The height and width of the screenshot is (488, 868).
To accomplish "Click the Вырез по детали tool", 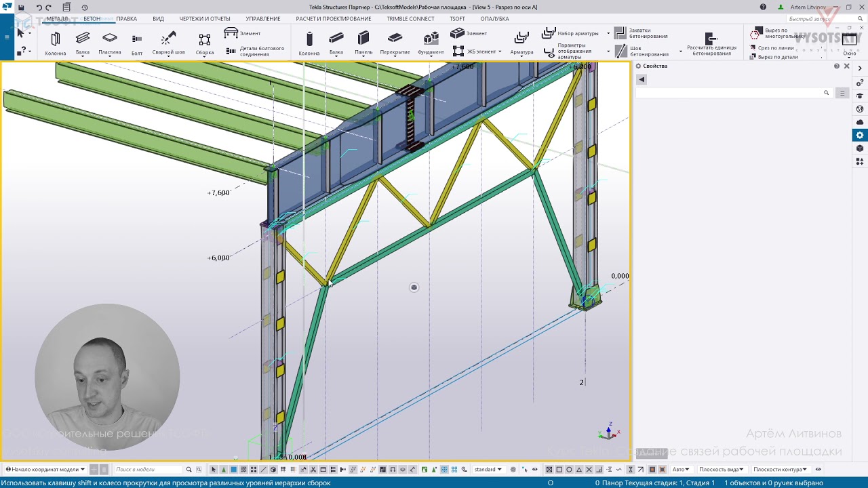I will (x=774, y=57).
